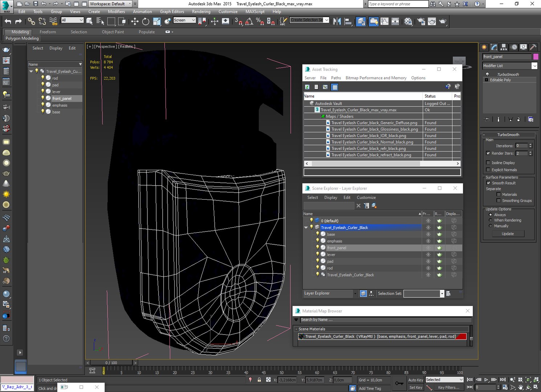Select the Bind to Space Warp tool

click(53, 21)
